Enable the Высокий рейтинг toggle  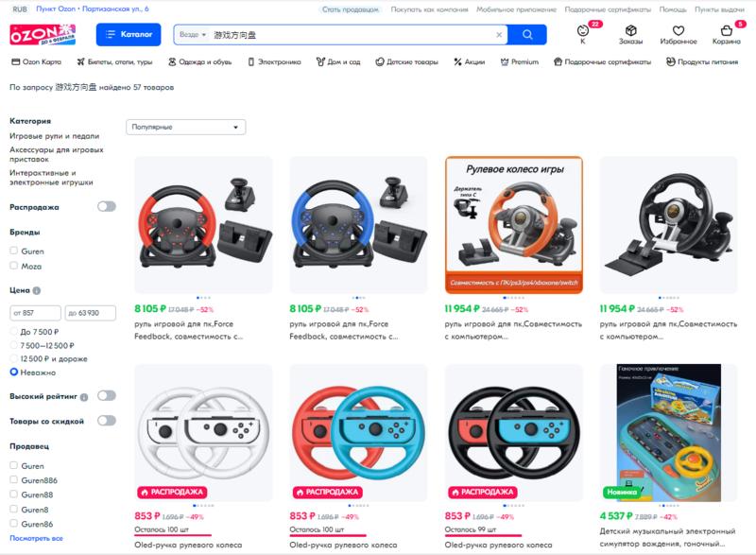pyautogui.click(x=107, y=396)
